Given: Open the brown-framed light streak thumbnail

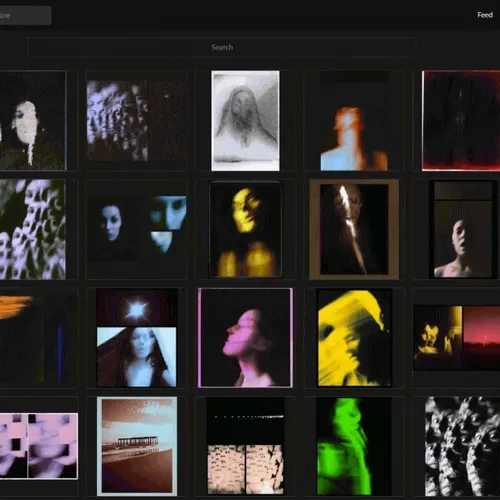Looking at the screenshot, I should [354, 229].
